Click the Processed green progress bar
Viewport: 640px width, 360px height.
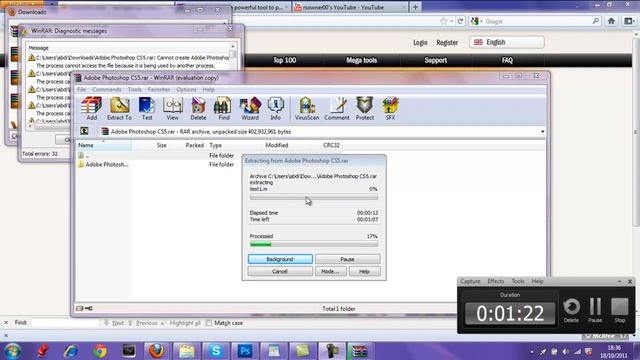point(313,244)
